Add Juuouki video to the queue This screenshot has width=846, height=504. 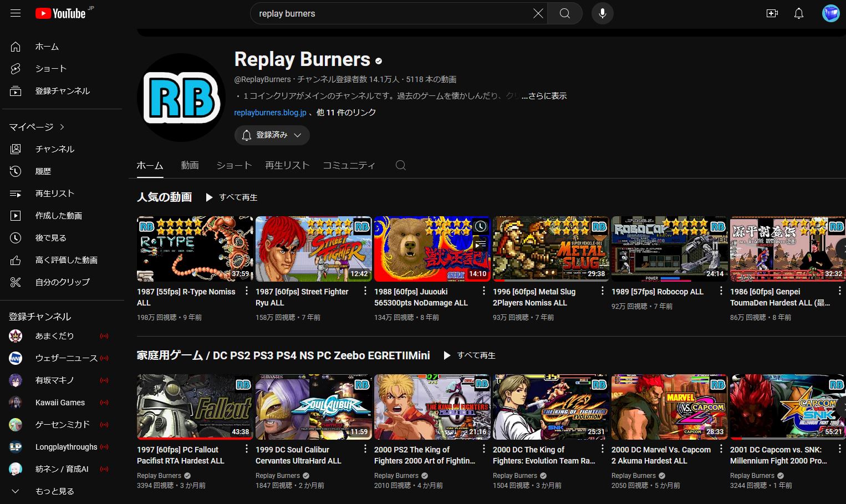[x=480, y=243]
